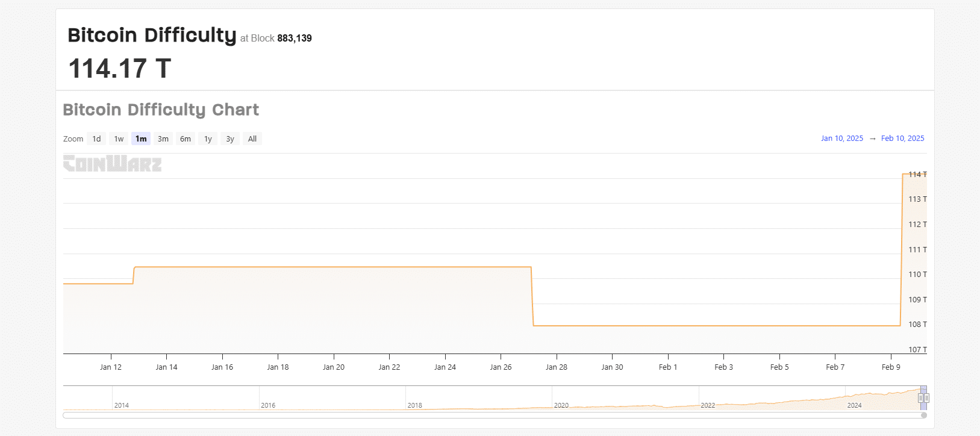This screenshot has height=436, width=980.
Task: Click the Bitcoin Difficulty page title
Action: click(x=152, y=35)
